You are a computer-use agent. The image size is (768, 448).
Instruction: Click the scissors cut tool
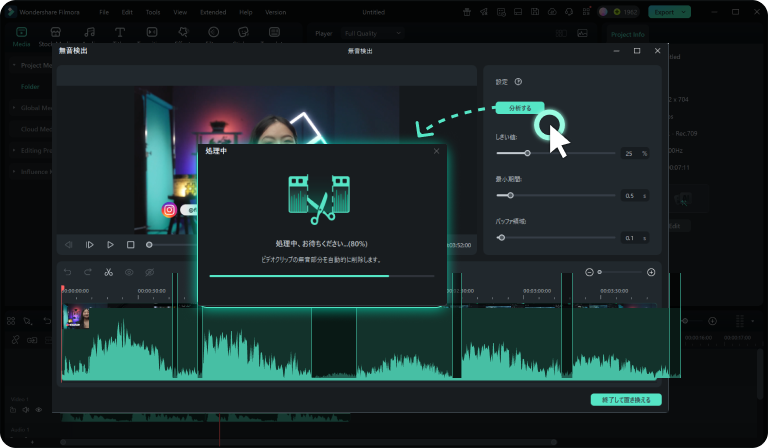108,272
